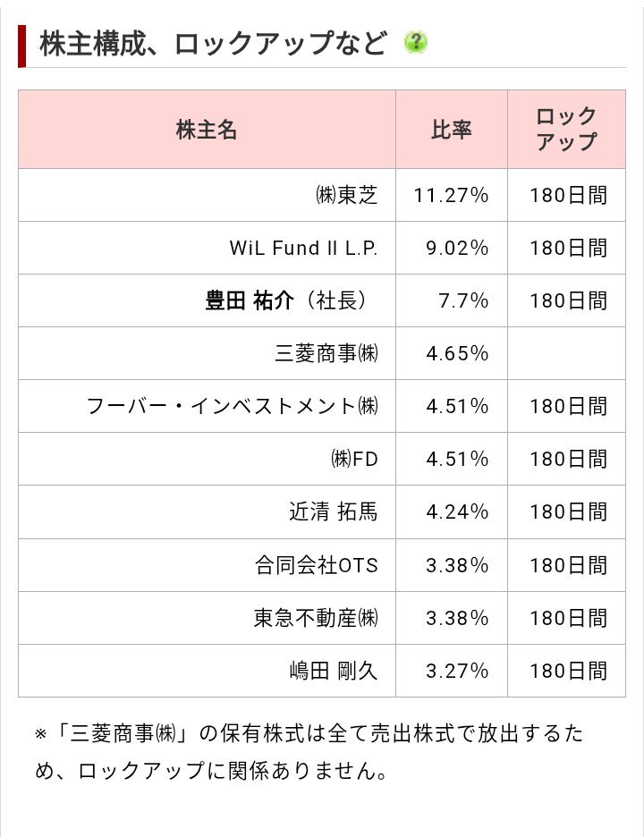The image size is (644, 837).
Task: Click the 東急不動産㈱ shareholder name
Action: (x=316, y=618)
